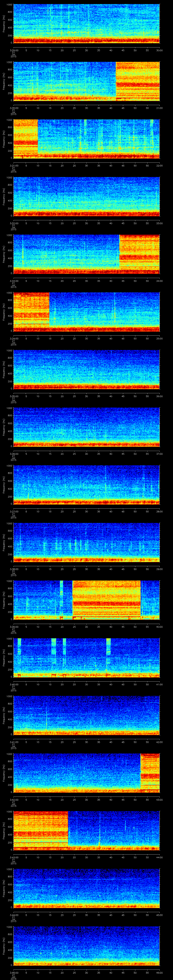
Task: Click the spectrogram panel starting at 3:41:00
Action: pos(86,715)
